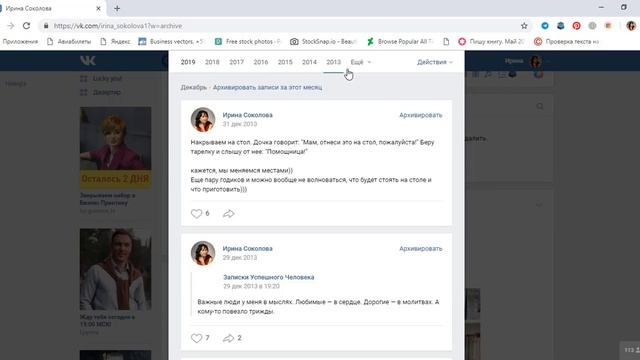The height and width of the screenshot is (360, 640).
Task: Click avatar on 29 Dec post
Action: pyautogui.click(x=203, y=253)
